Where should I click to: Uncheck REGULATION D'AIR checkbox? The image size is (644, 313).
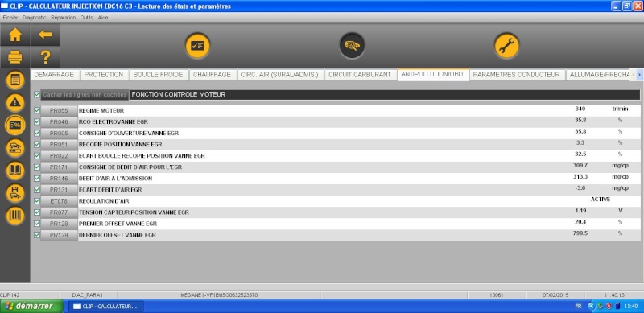coord(37,201)
